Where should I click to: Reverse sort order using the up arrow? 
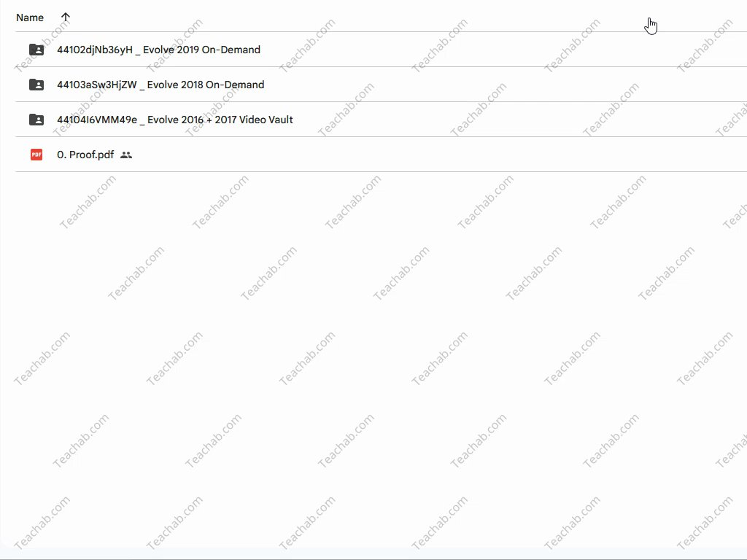coord(65,17)
